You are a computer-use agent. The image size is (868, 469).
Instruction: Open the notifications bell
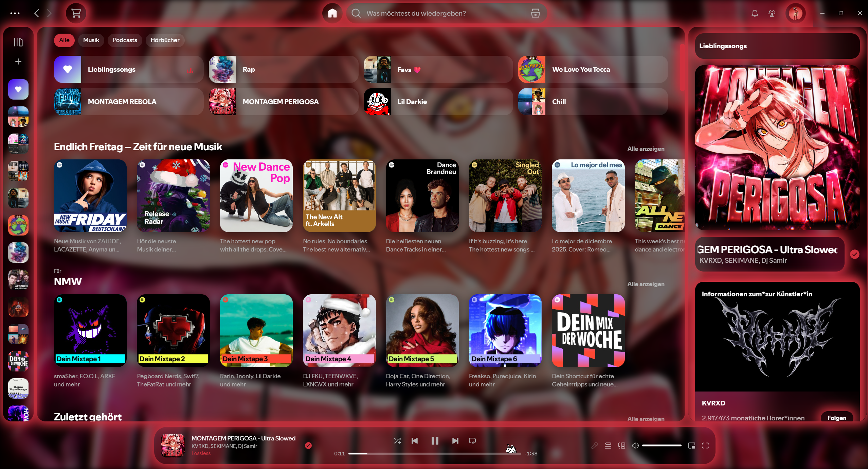click(754, 13)
